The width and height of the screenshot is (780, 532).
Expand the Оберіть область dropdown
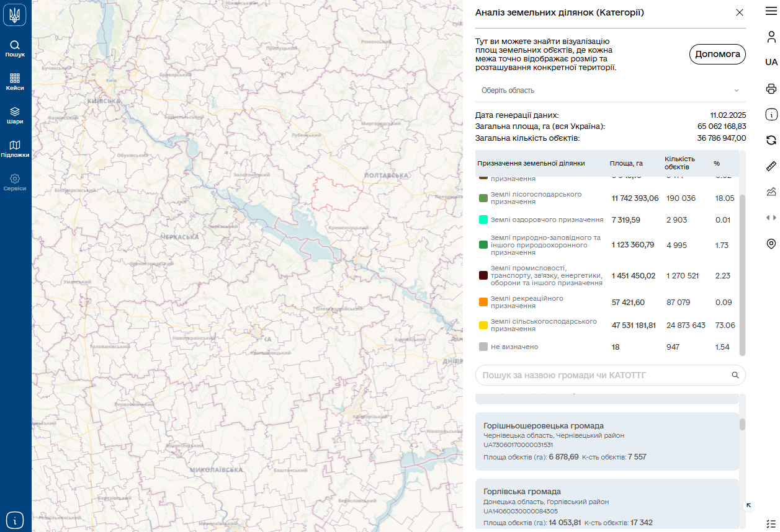tap(611, 91)
